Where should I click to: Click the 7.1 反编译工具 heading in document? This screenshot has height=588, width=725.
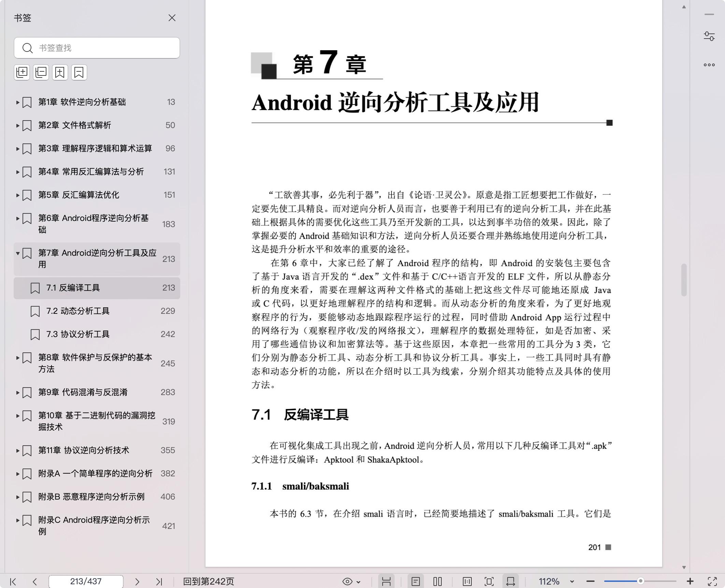300,415
